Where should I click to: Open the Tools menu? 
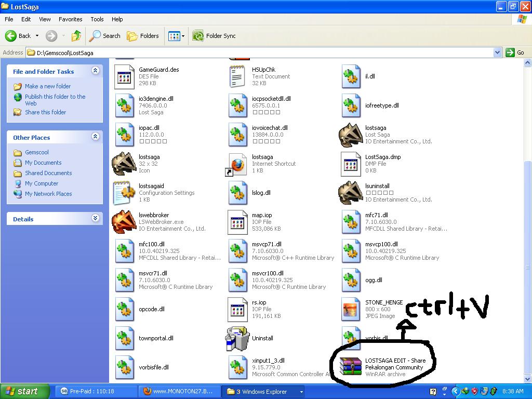[x=97, y=19]
